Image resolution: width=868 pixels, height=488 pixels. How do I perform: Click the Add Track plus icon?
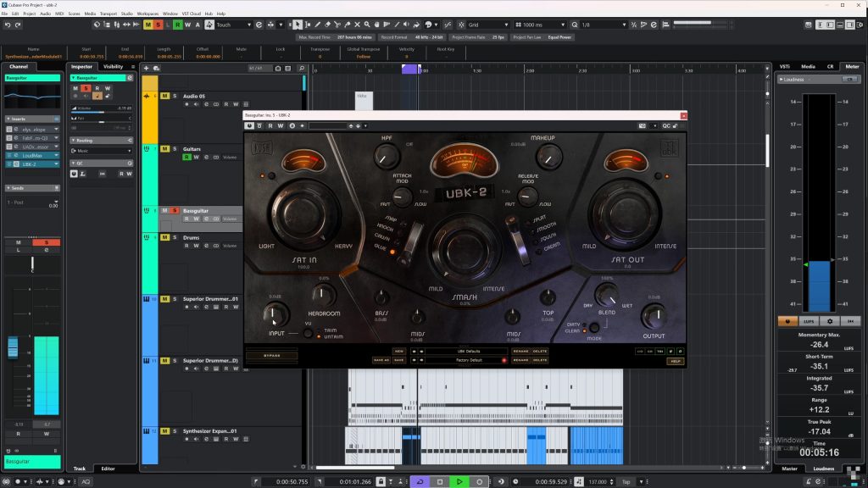pos(146,68)
